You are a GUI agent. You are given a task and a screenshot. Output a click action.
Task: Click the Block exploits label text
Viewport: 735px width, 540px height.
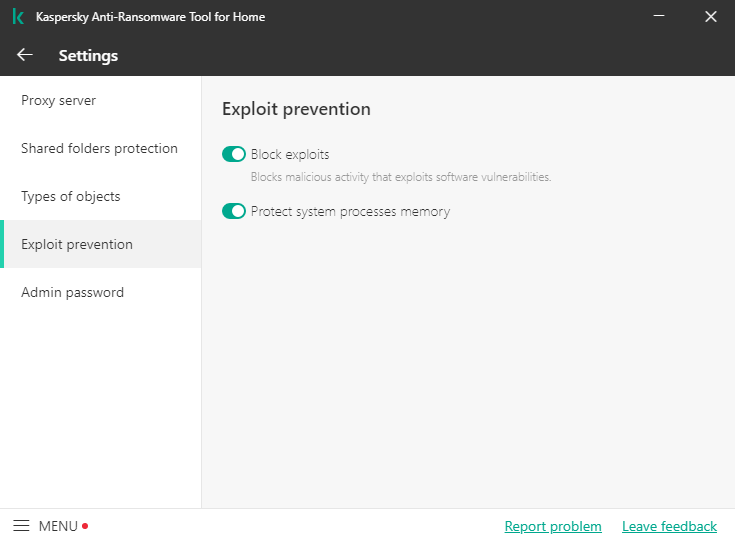(290, 155)
